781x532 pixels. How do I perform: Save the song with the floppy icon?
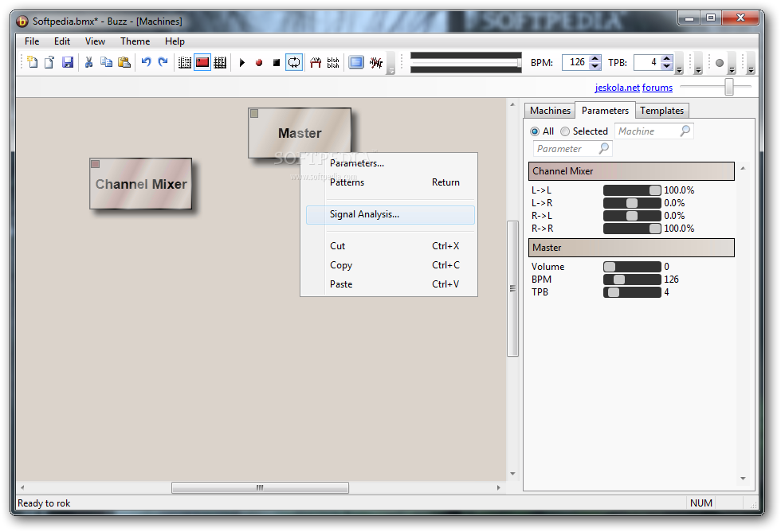(67, 62)
